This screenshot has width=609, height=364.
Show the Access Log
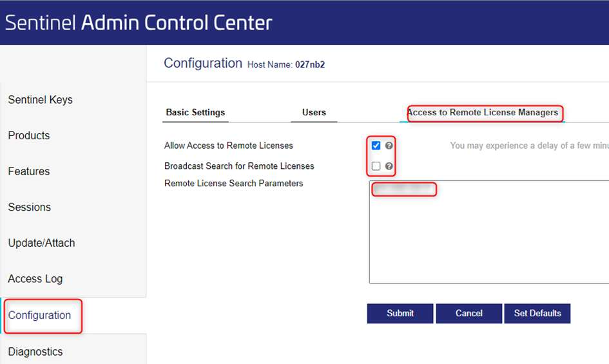[35, 279]
